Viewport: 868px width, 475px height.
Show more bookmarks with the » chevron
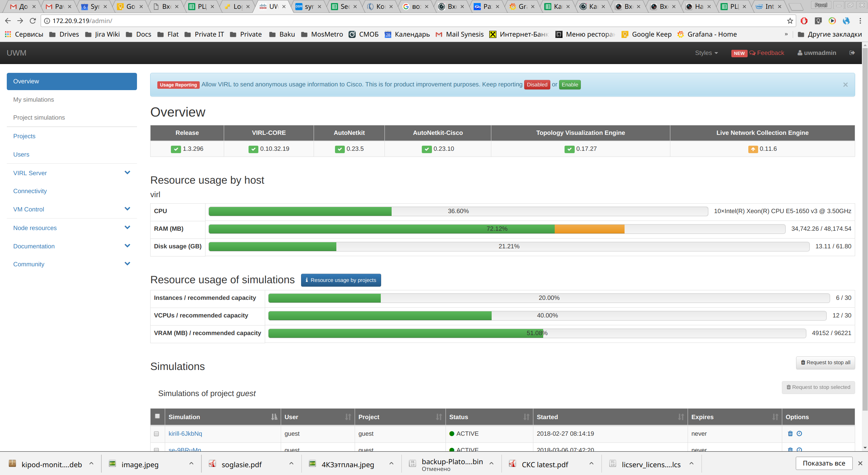pyautogui.click(x=786, y=34)
